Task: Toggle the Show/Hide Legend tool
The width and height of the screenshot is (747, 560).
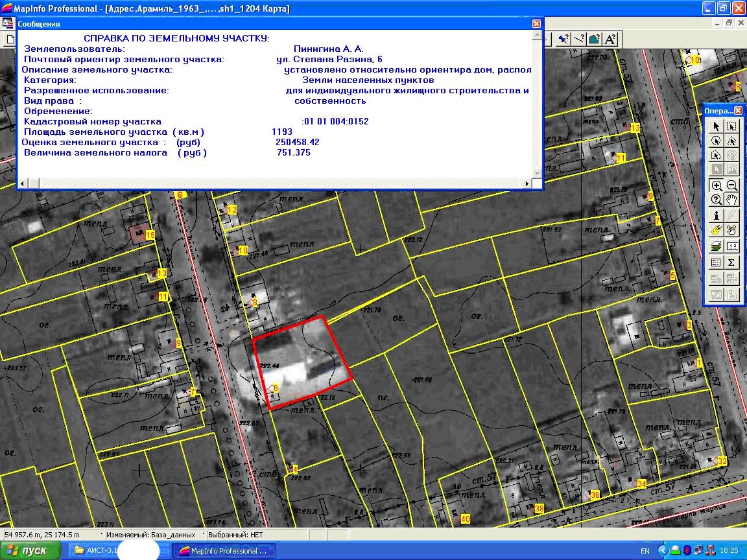Action: (716, 262)
